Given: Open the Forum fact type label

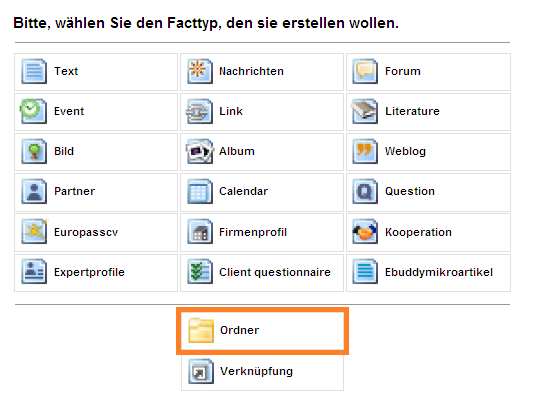Looking at the screenshot, I should (x=403, y=71).
